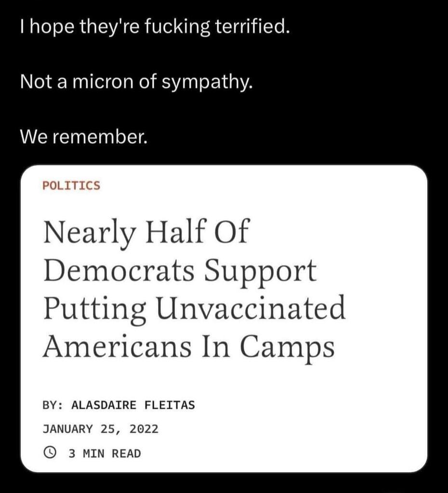This screenshot has height=493, width=448.
Task: Click author name Alasdaire Fleitas
Action: (133, 405)
